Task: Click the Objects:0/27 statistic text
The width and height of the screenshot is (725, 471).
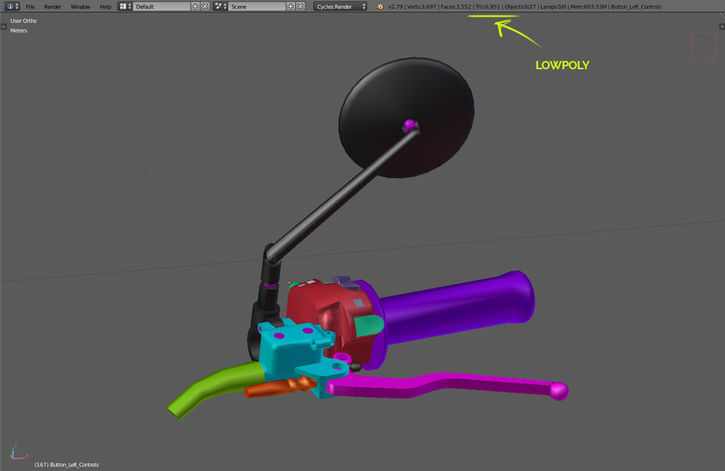Action: 520,6
